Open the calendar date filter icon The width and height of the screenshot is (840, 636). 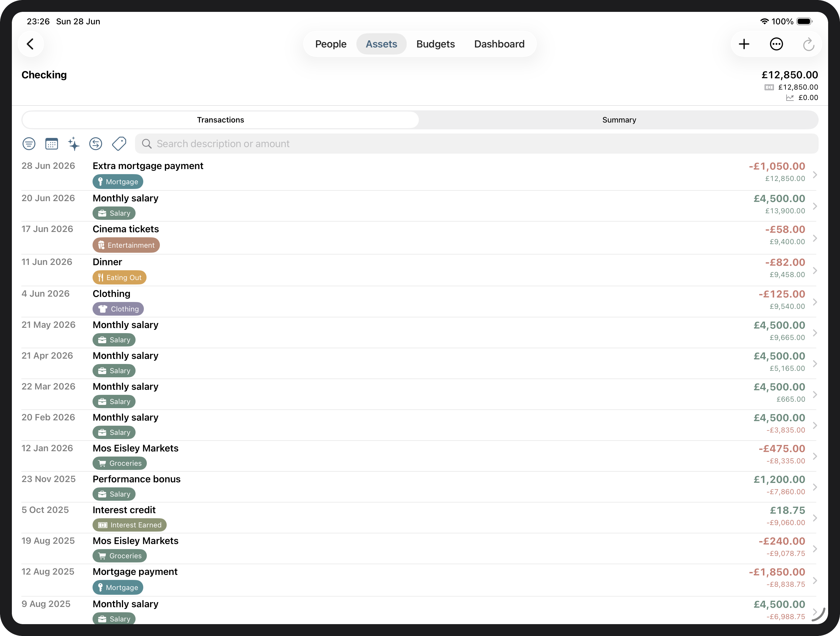[x=51, y=144]
